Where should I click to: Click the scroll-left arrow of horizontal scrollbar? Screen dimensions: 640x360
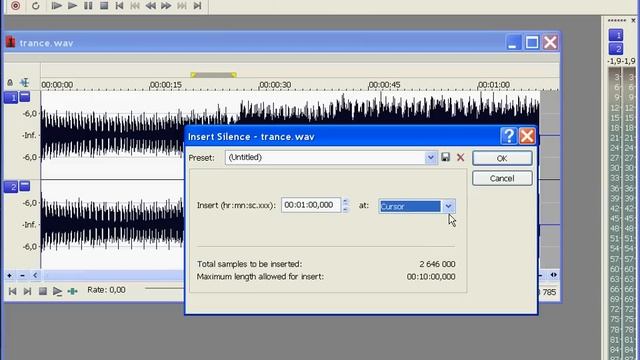35,276
